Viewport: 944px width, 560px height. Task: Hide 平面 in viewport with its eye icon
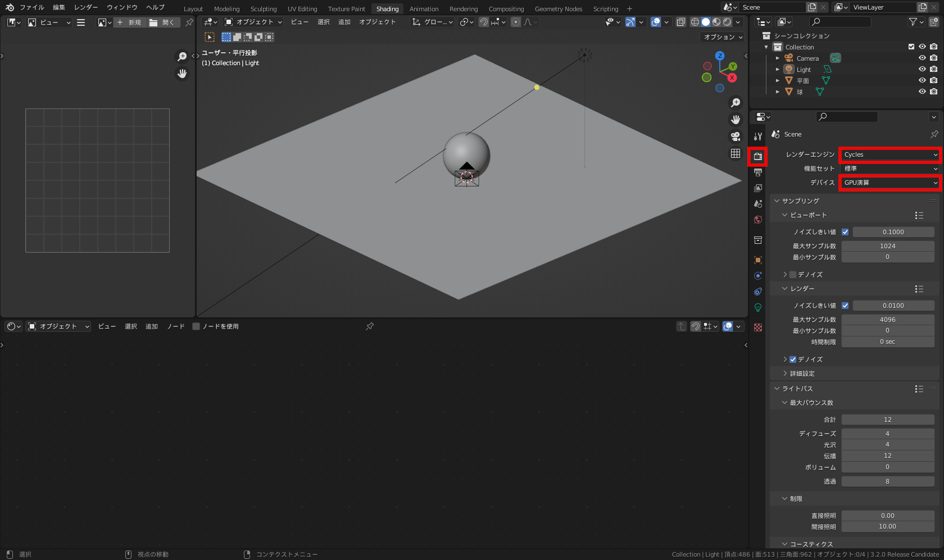[x=922, y=80]
